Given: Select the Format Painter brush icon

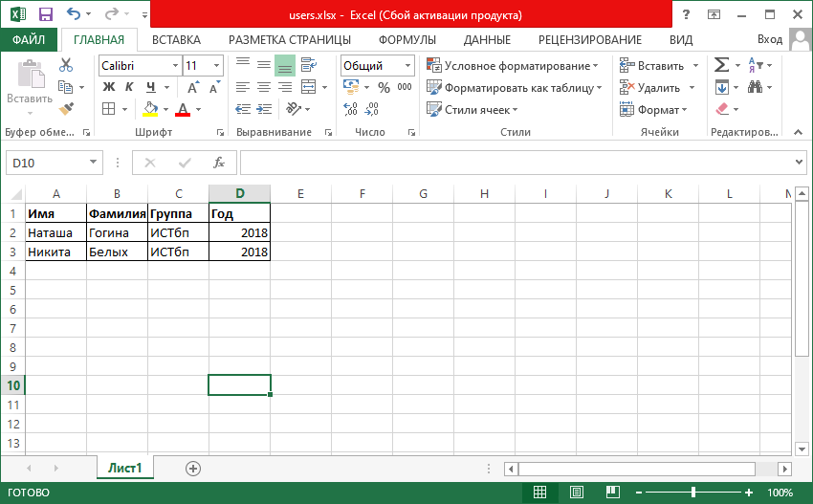Looking at the screenshot, I should 66,109.
